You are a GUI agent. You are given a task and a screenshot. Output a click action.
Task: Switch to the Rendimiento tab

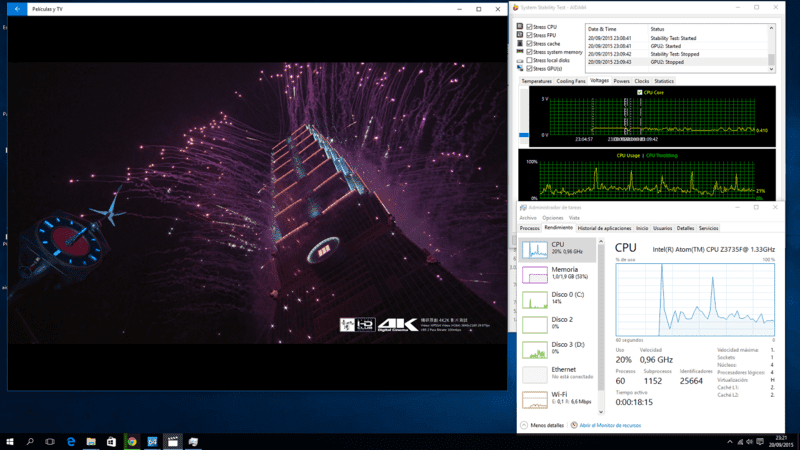pos(558,228)
